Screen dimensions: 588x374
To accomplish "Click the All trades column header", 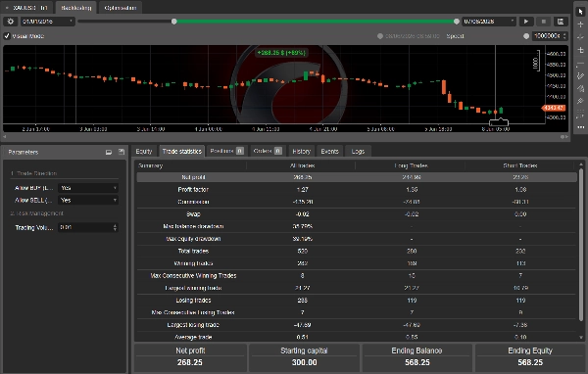I will tap(302, 165).
